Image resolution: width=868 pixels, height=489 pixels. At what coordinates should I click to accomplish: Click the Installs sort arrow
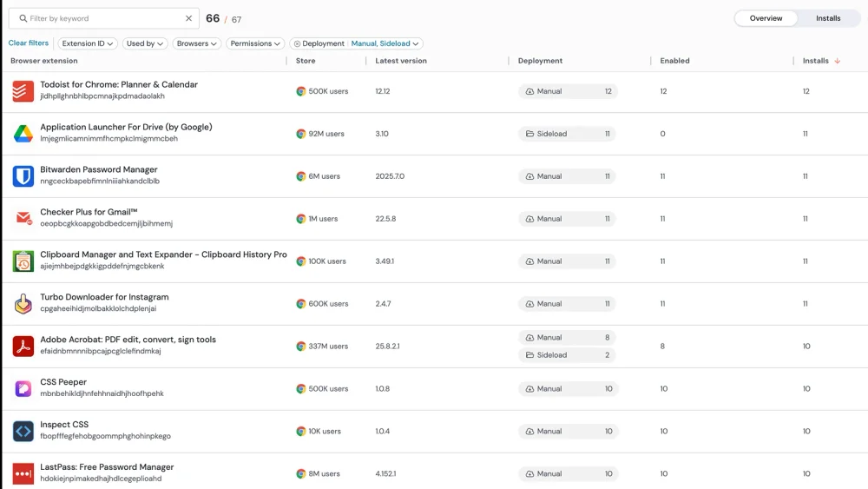point(838,61)
